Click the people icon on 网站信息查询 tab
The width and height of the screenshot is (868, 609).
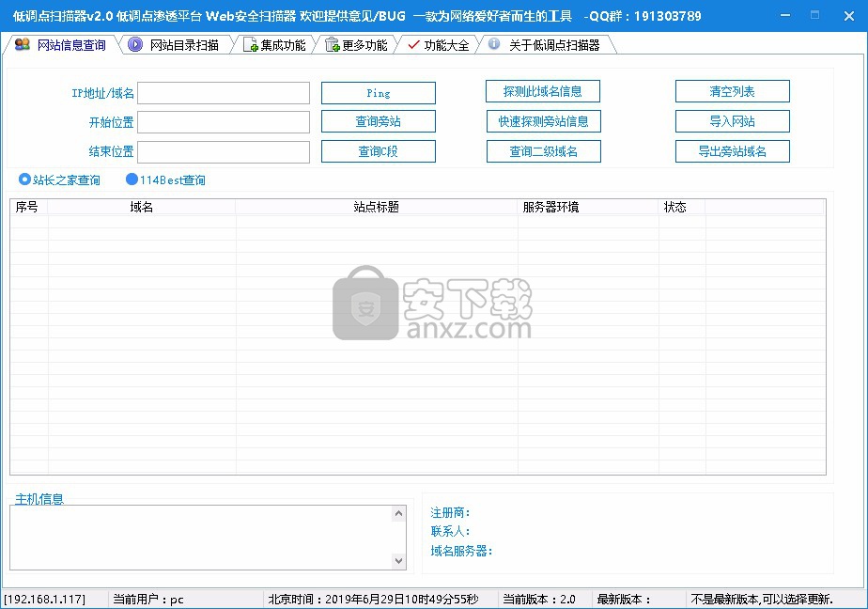(x=23, y=44)
